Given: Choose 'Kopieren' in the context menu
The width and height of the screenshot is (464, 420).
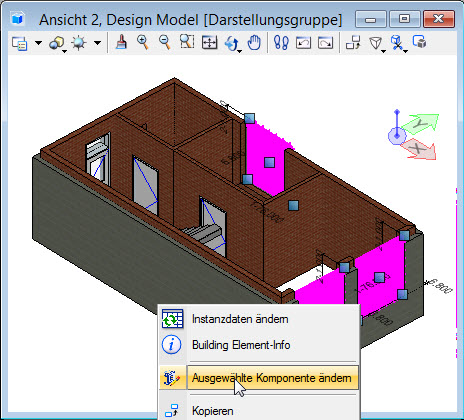Looking at the screenshot, I should (213, 411).
